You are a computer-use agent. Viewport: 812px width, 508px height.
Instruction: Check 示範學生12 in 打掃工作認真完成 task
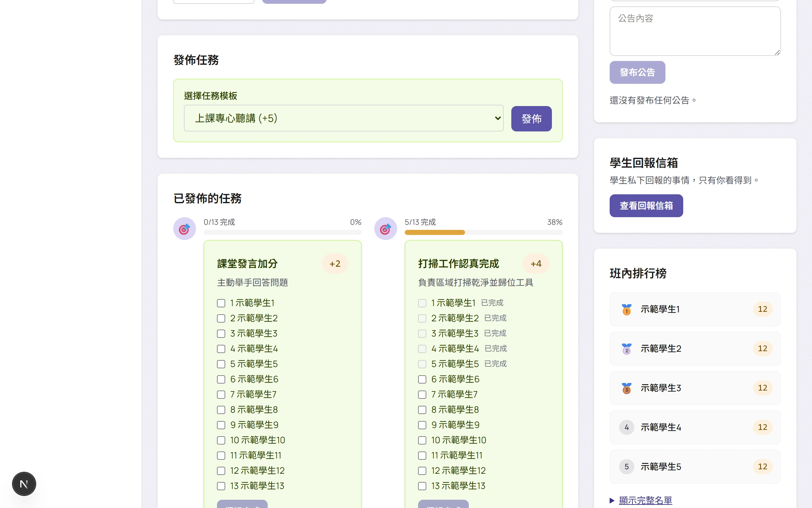pyautogui.click(x=422, y=471)
